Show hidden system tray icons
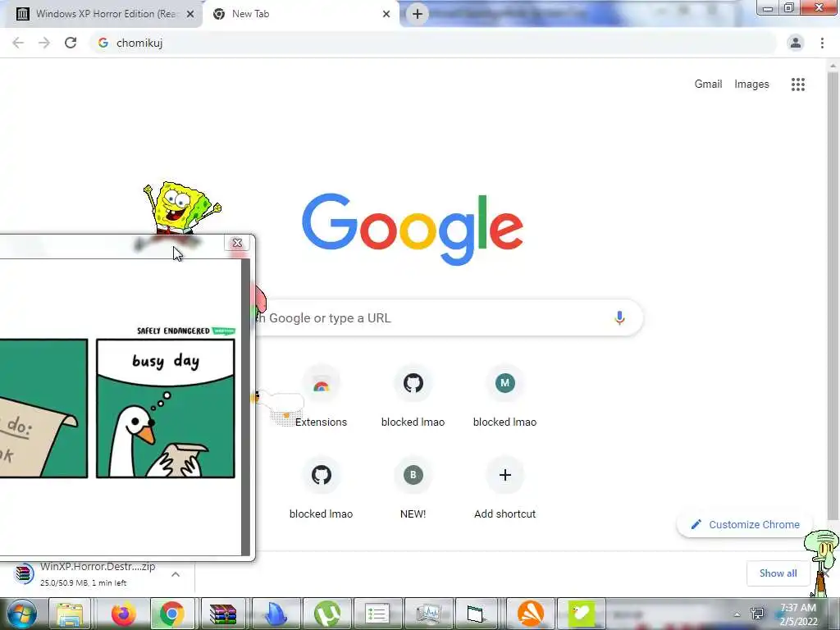The image size is (840, 630). [737, 614]
